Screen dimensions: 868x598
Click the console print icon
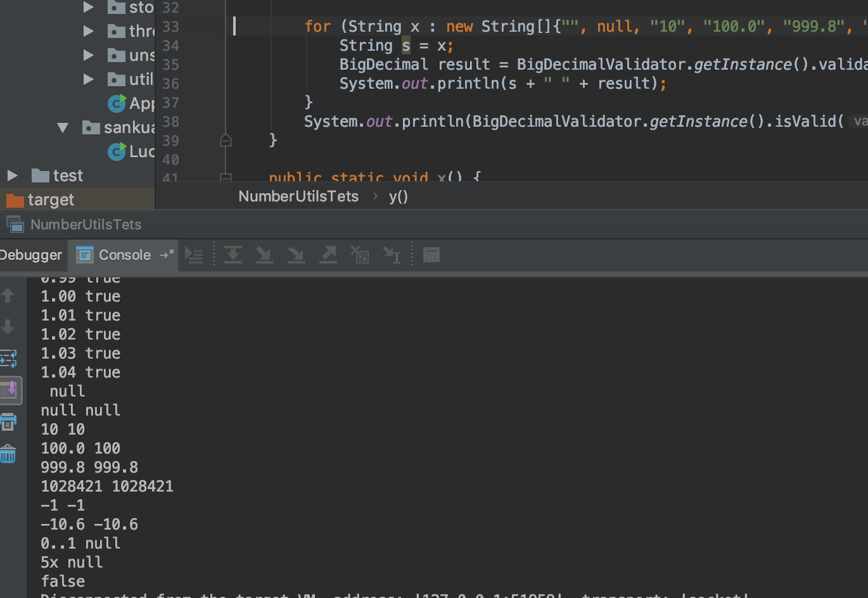pyautogui.click(x=8, y=422)
